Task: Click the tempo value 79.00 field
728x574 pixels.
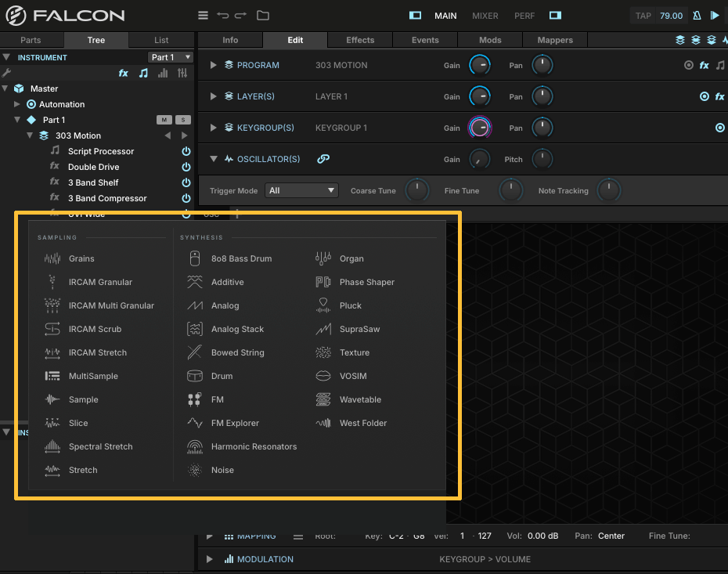Action: (671, 16)
